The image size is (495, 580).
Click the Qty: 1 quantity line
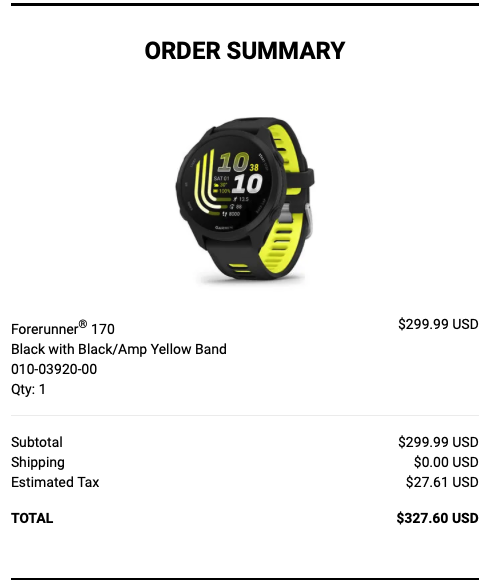tap(28, 389)
